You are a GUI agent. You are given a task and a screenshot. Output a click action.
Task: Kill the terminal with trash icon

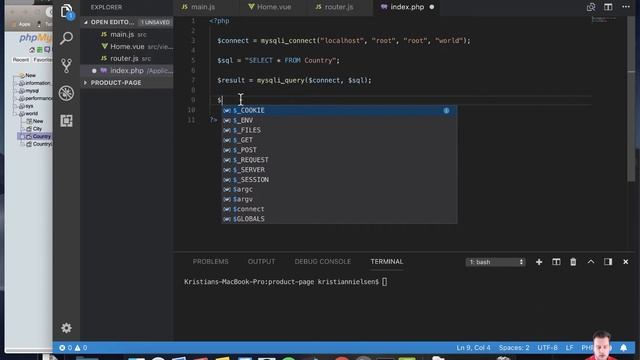click(x=573, y=262)
